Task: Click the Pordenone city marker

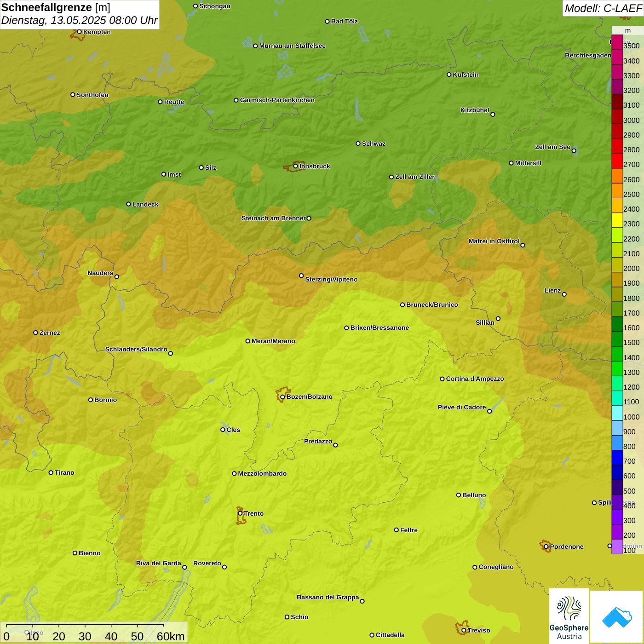Action: (546, 546)
